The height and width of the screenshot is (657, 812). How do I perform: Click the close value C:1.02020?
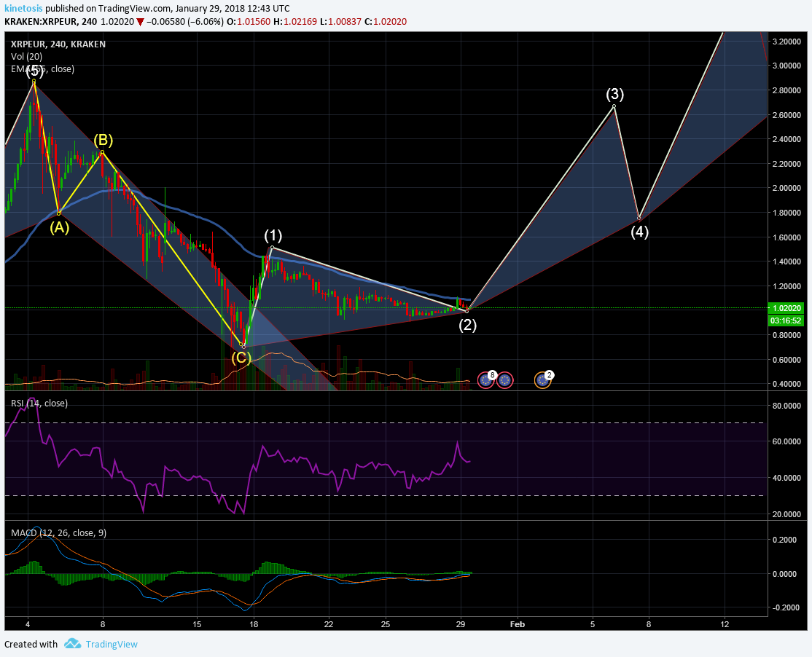[386, 22]
